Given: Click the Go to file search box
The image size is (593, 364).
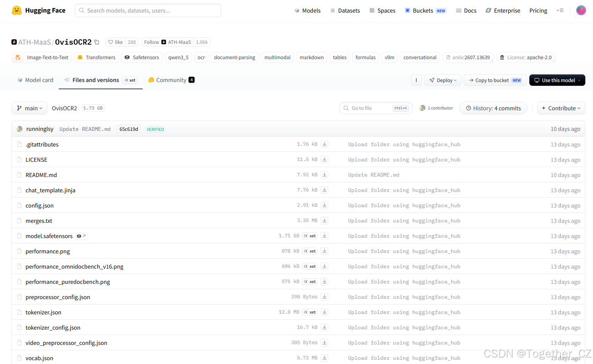Looking at the screenshot, I should [x=375, y=108].
